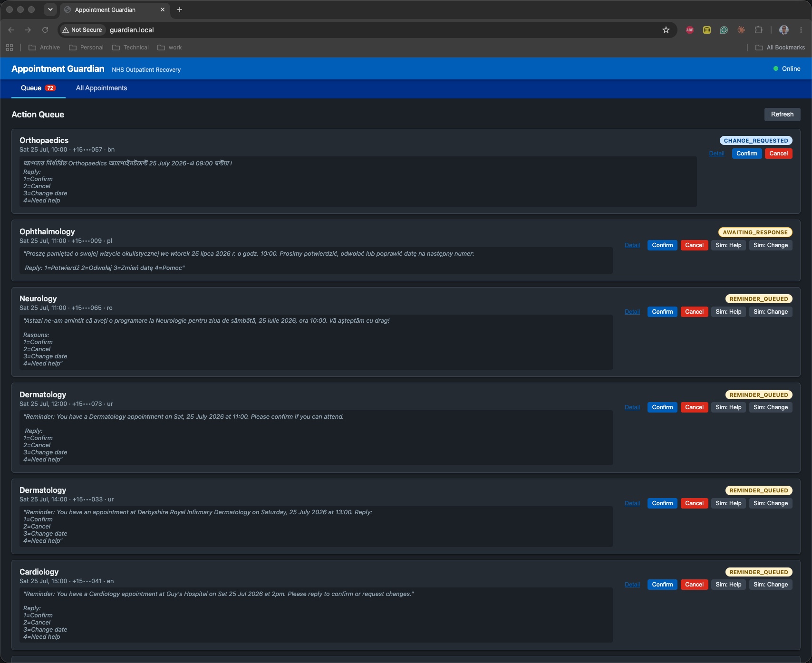Cancel the Ophthalmology appointment
The height and width of the screenshot is (663, 812).
point(694,245)
